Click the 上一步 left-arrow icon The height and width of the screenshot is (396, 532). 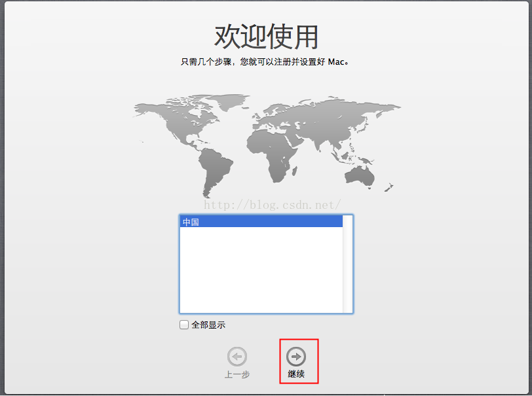pos(237,356)
